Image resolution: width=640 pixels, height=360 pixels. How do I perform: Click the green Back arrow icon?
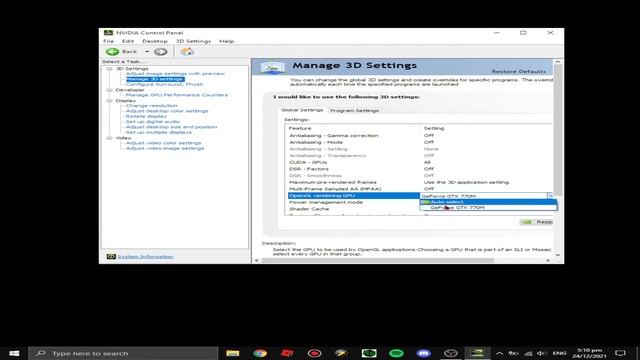tap(113, 51)
